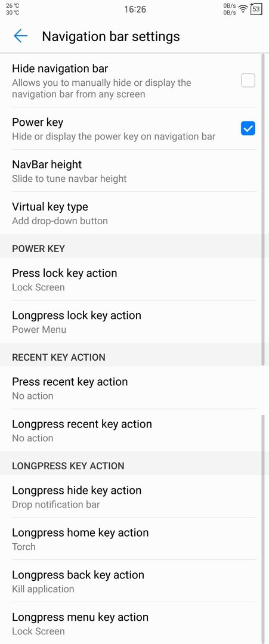The image size is (269, 644).
Task: Tap the Navigation bar settings title
Action: coord(111,36)
